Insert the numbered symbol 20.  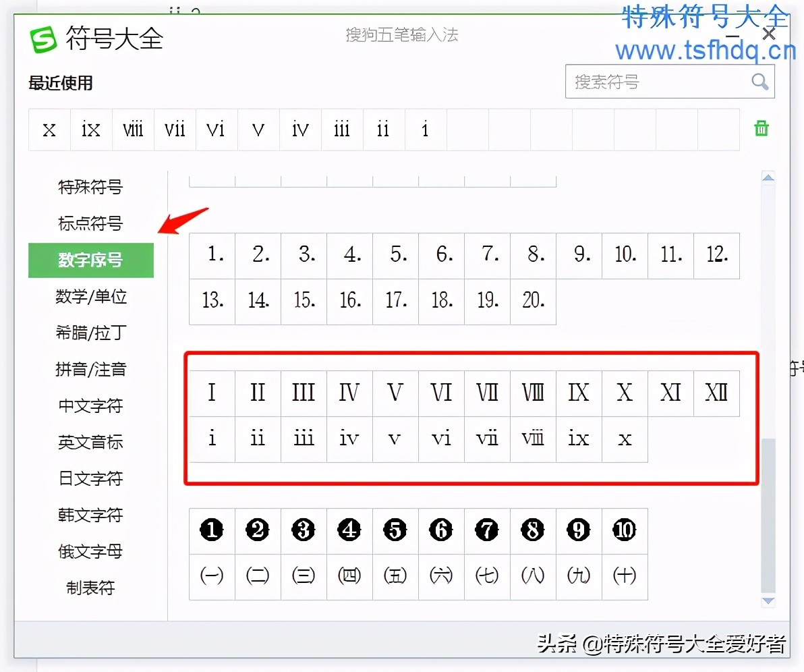coord(532,302)
